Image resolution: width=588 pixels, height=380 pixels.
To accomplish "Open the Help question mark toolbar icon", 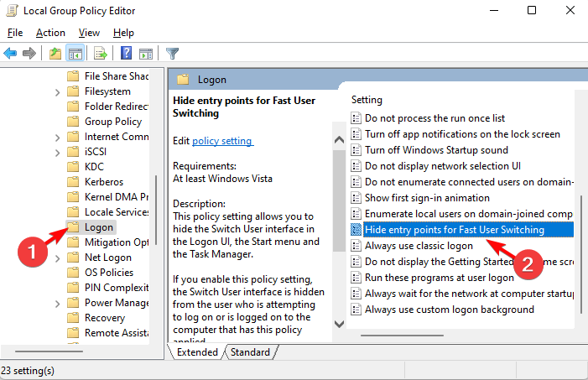I will [126, 53].
